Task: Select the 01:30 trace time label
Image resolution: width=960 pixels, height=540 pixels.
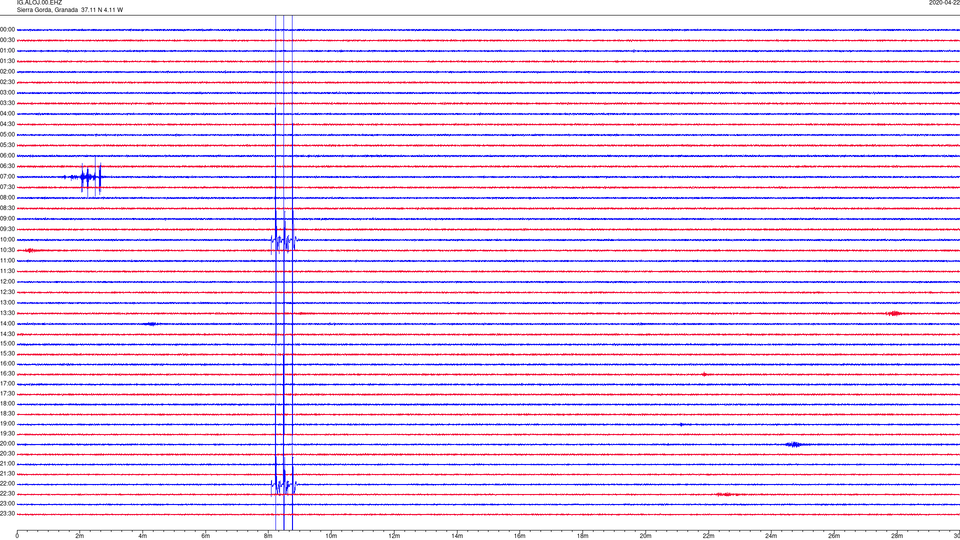Action: click(7, 61)
